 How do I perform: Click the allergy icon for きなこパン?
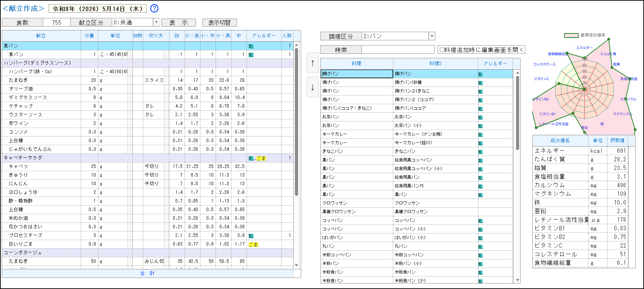pos(480,152)
